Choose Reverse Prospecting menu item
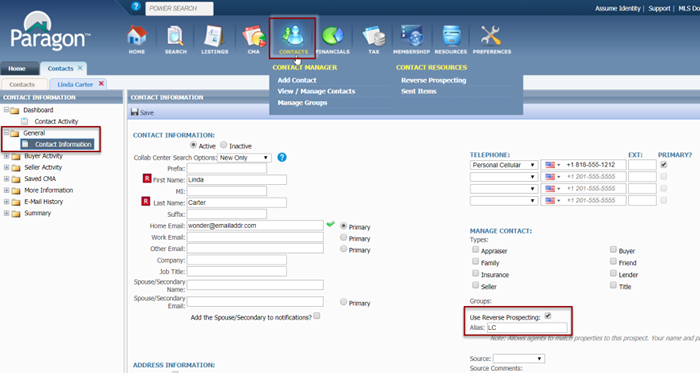Screen dimensions: 700x373 coord(433,80)
